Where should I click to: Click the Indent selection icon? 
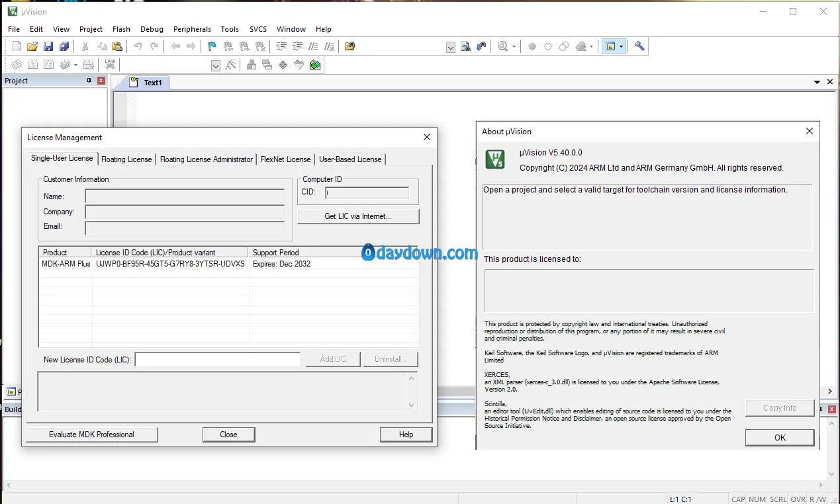point(281,46)
